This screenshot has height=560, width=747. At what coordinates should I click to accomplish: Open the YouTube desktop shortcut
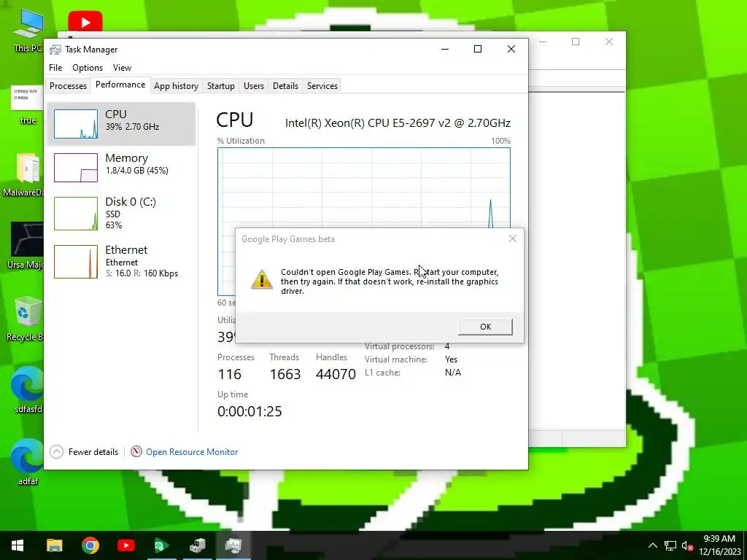(x=85, y=21)
